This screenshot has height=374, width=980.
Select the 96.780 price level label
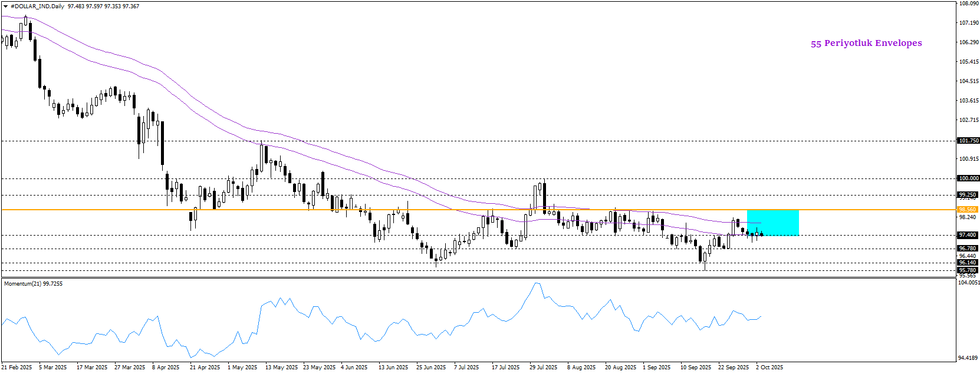click(x=968, y=249)
